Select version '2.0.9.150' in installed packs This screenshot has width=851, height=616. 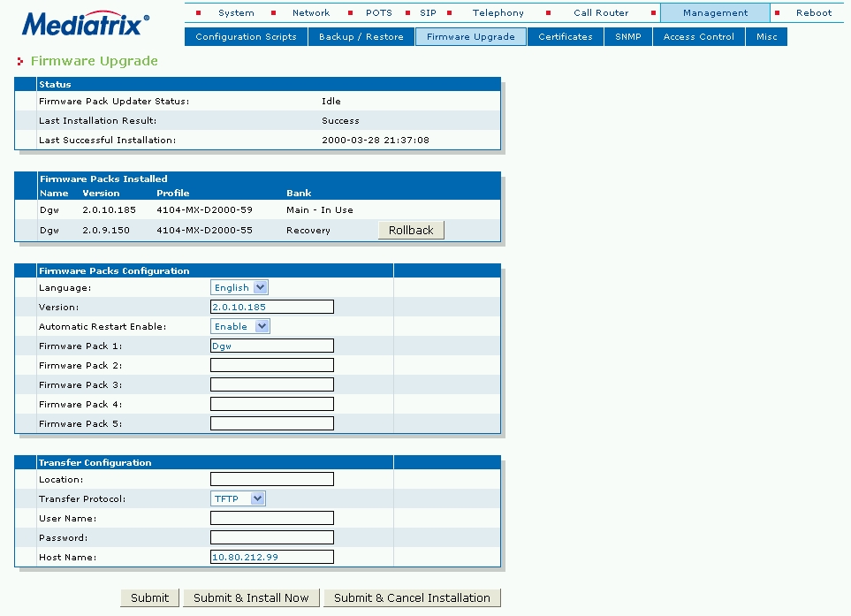106,230
